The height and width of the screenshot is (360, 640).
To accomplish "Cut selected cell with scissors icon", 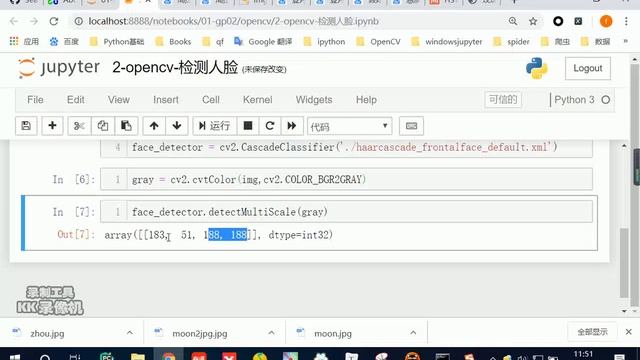I will point(79,126).
